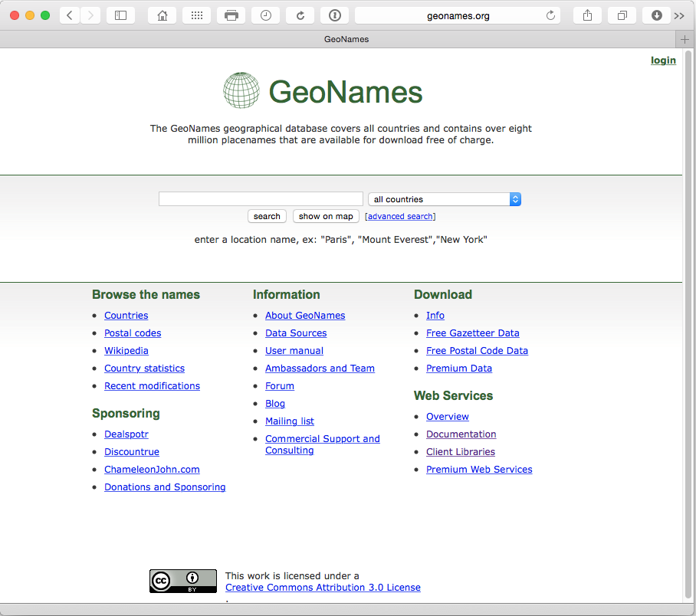The width and height of the screenshot is (696, 616).
Task: Open Commercial Support and Consulting link
Action: coord(322,444)
